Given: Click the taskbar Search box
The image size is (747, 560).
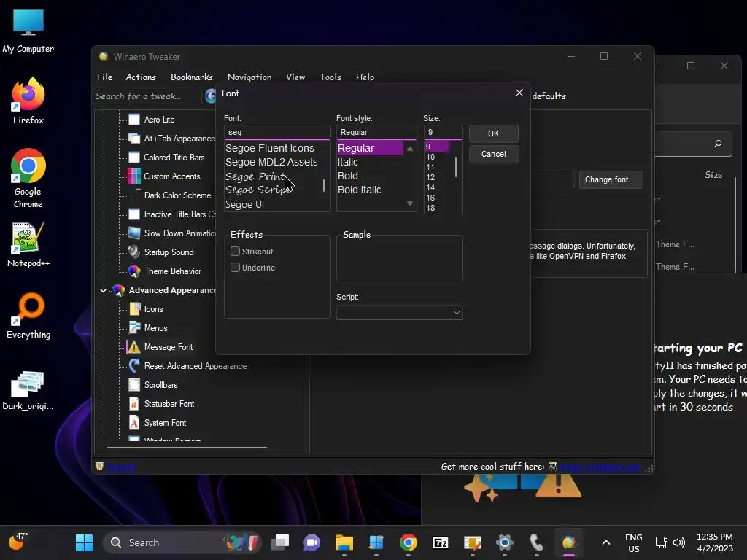Looking at the screenshot, I should tap(182, 542).
